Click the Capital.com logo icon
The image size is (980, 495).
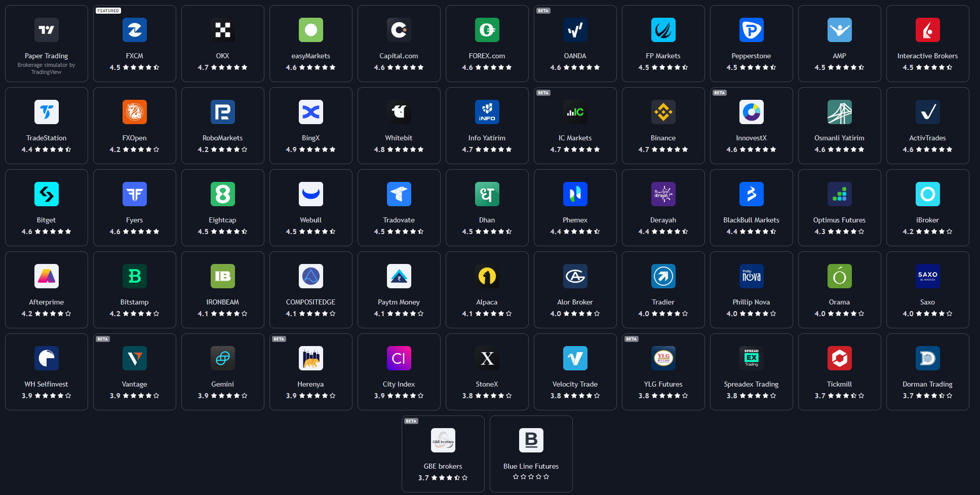[x=399, y=30]
